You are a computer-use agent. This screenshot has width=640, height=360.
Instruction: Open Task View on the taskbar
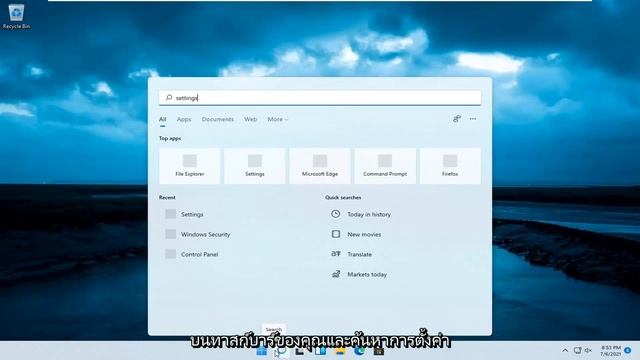pyautogui.click(x=300, y=351)
